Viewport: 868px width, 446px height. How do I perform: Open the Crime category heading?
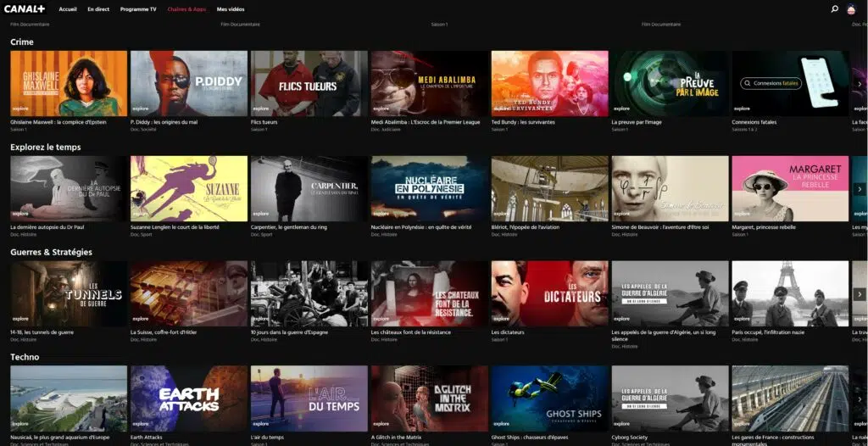22,42
